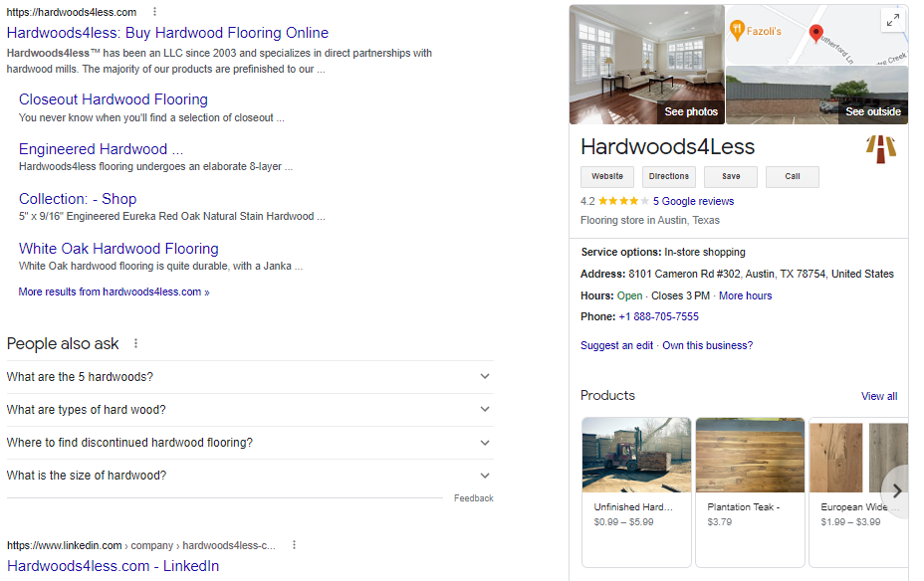Open the White Oak Hardwood Flooring sitelink
924x581 pixels.
pos(118,249)
